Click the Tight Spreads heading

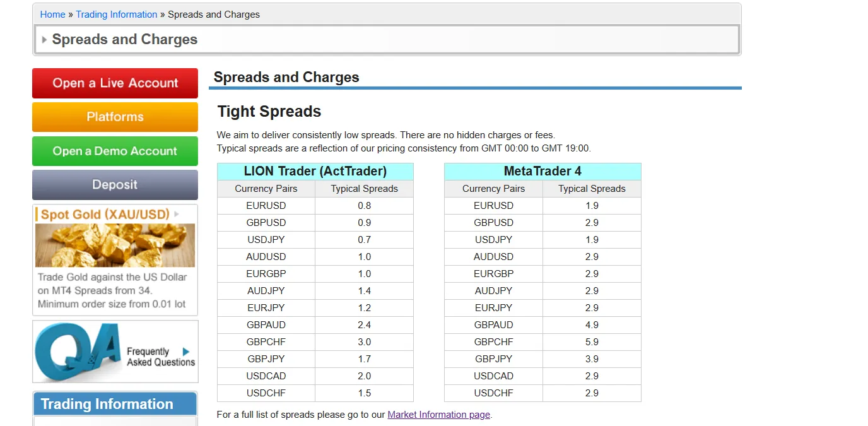[x=269, y=112]
